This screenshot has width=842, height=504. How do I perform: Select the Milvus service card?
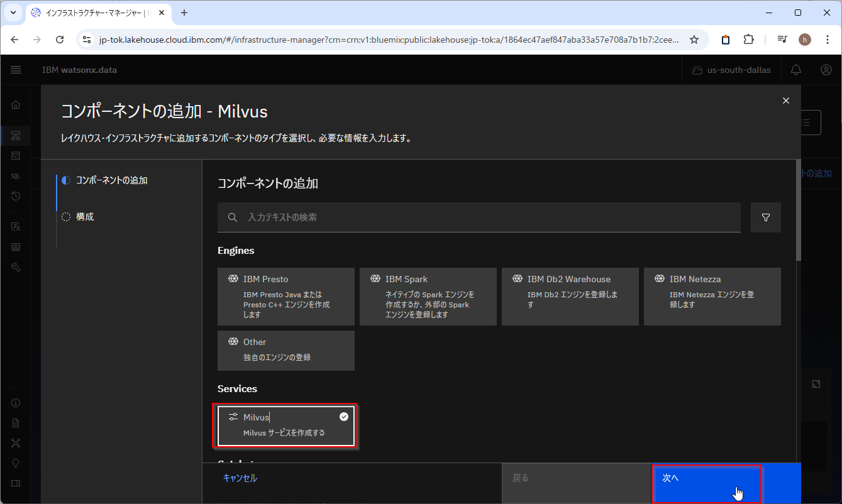[x=286, y=425]
